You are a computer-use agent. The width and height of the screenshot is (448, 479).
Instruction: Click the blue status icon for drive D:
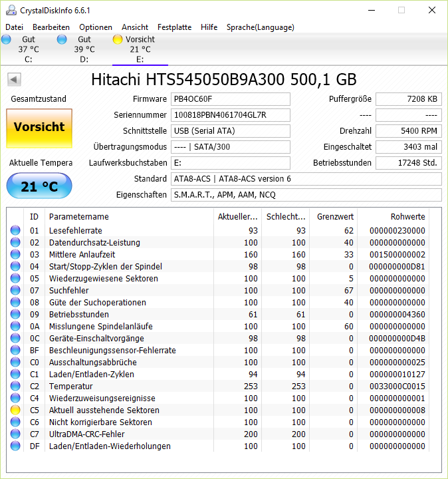click(x=62, y=39)
